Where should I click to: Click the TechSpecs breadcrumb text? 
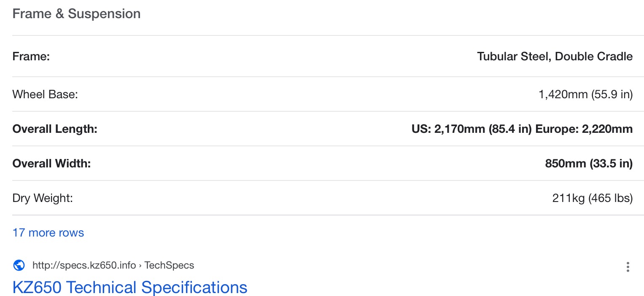pos(169,266)
